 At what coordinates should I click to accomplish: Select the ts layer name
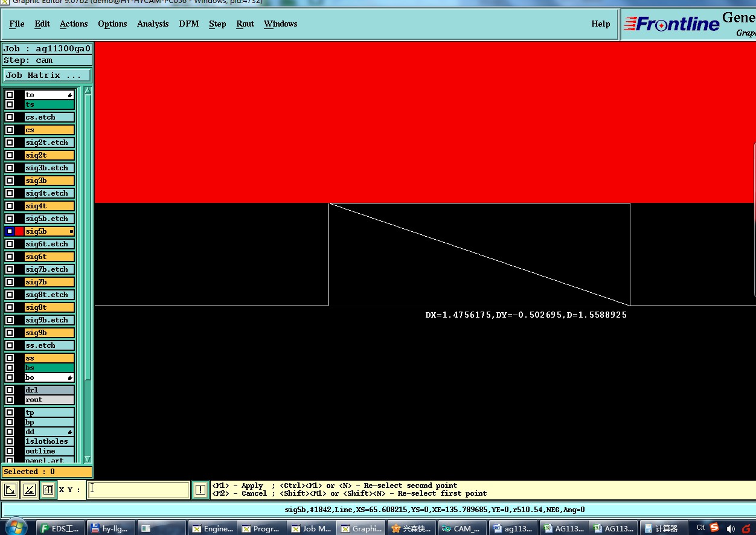[x=50, y=104]
